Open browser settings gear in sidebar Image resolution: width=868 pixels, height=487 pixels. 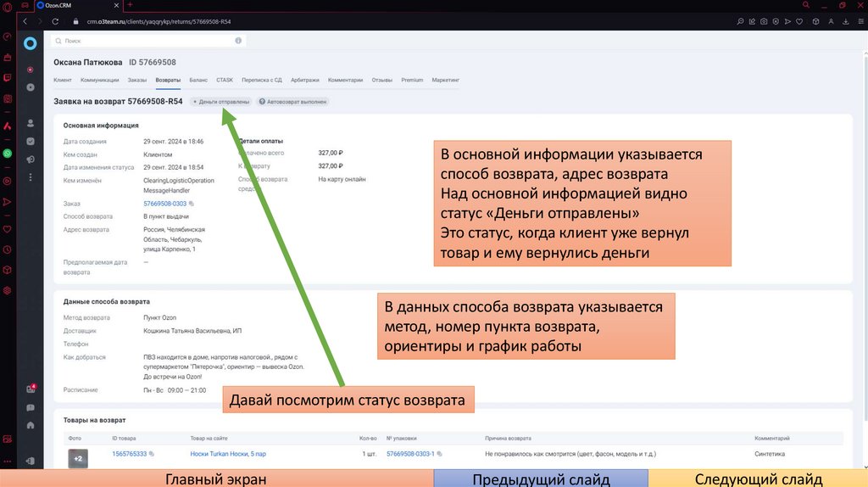(7, 290)
